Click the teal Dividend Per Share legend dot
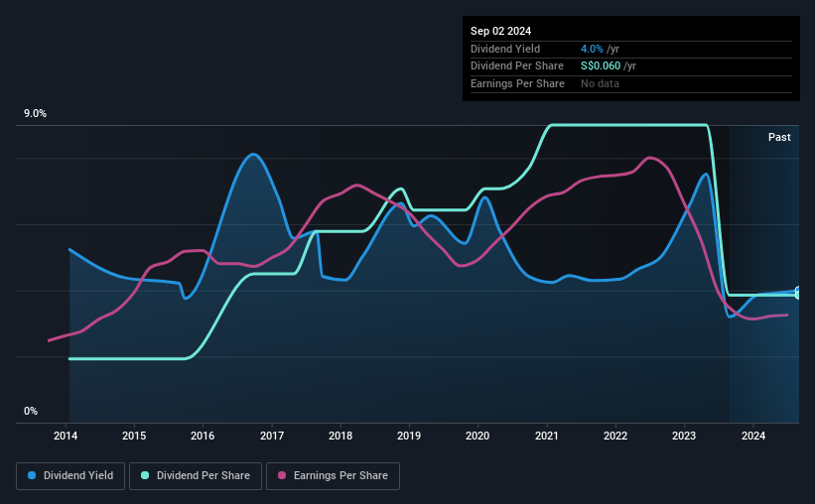 (145, 475)
